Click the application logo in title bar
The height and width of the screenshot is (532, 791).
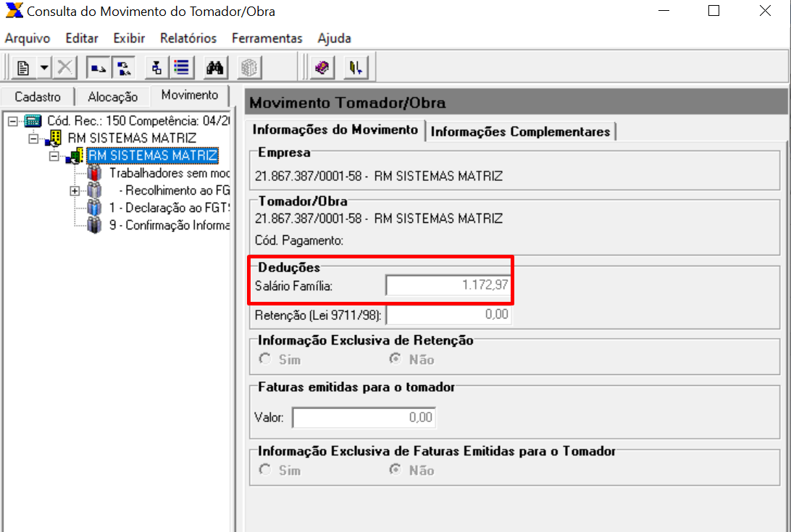pos(14,11)
